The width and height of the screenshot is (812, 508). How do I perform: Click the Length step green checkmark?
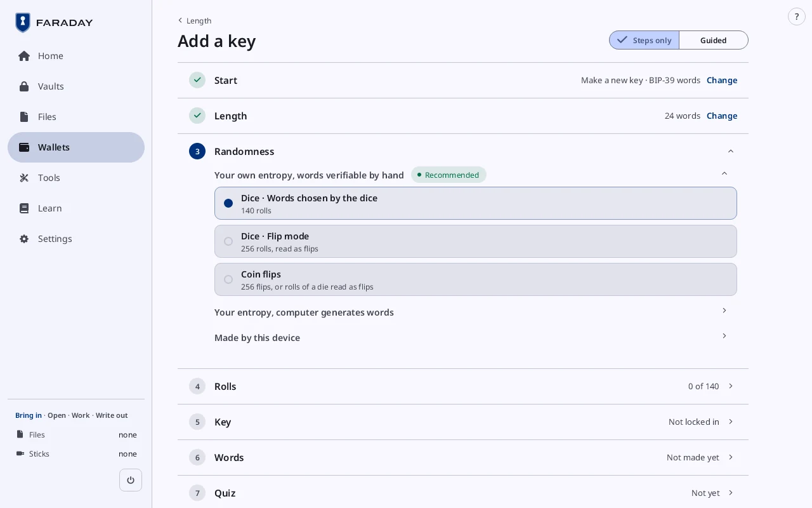[x=197, y=116]
